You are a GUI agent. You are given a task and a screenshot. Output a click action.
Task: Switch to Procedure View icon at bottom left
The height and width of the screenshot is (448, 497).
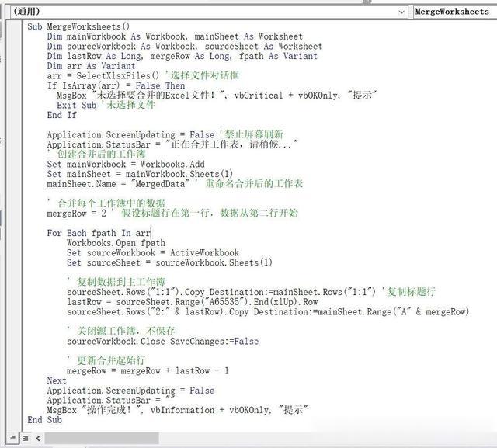(12, 438)
